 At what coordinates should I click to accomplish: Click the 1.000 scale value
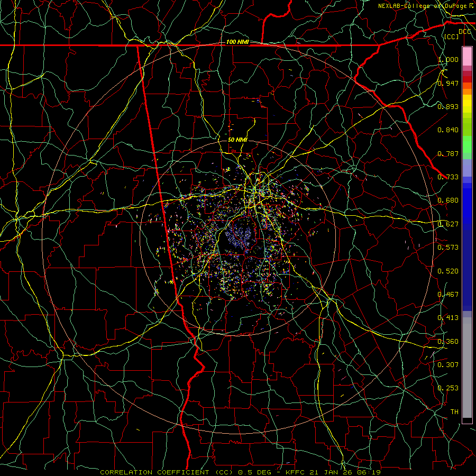tap(448, 59)
